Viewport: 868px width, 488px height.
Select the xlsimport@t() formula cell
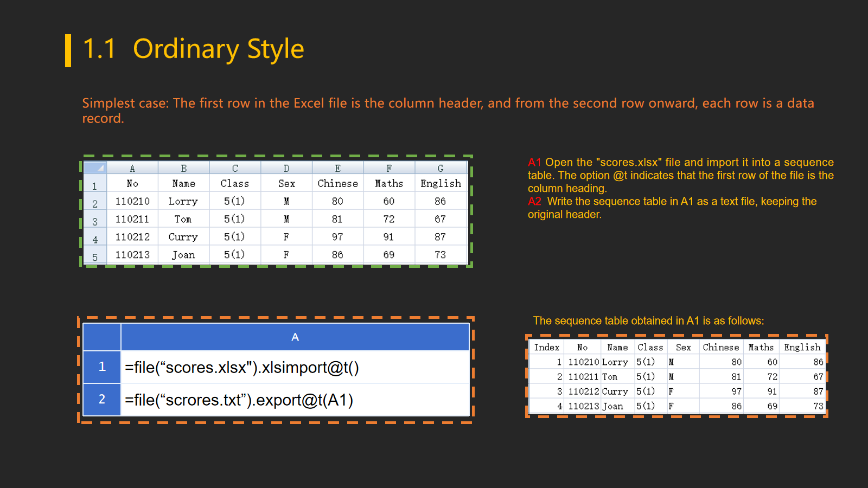click(295, 368)
